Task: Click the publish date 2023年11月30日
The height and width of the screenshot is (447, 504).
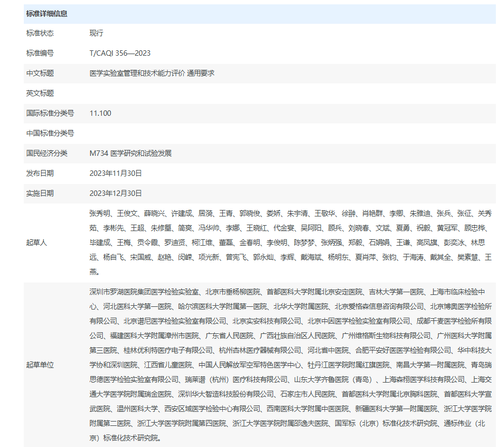Action: [115, 173]
